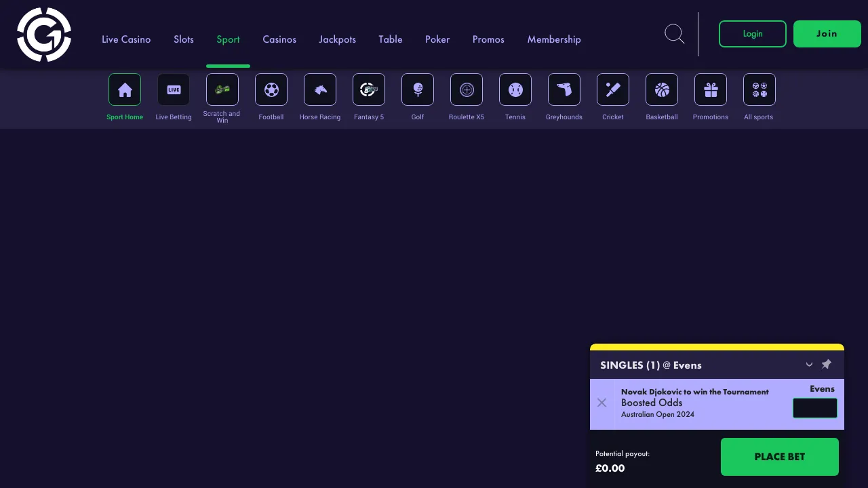Switch to the Live Casino tab
The width and height of the screenshot is (868, 488).
pos(126,39)
